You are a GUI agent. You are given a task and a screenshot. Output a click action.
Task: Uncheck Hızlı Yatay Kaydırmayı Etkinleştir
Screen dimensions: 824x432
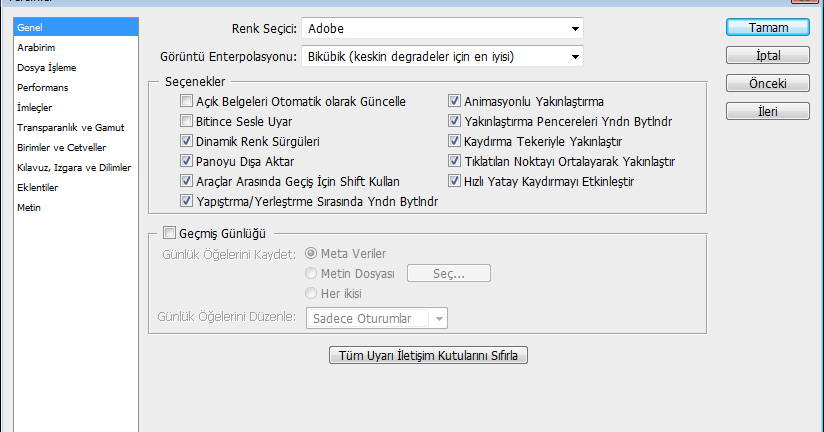(x=454, y=181)
